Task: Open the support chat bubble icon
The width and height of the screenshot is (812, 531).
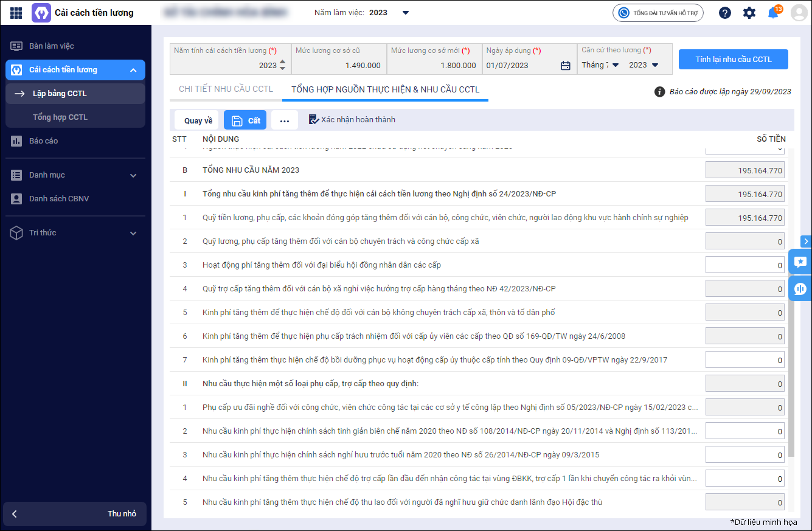Action: pos(800,289)
